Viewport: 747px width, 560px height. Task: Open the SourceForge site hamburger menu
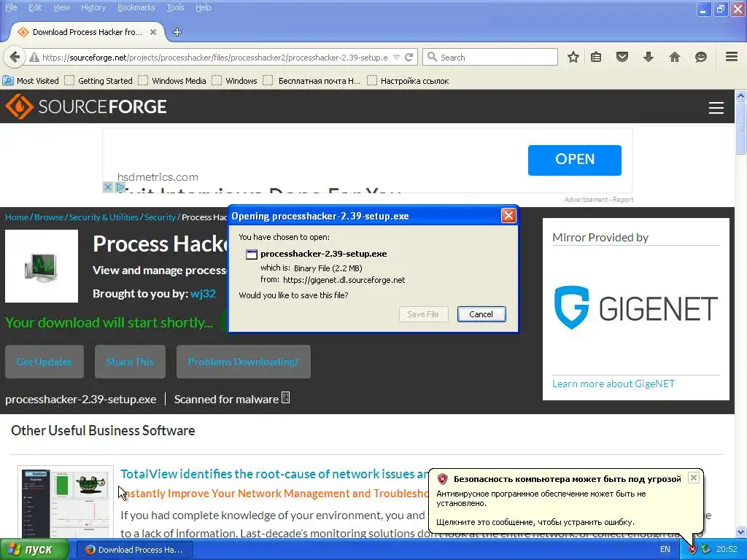[x=716, y=108]
